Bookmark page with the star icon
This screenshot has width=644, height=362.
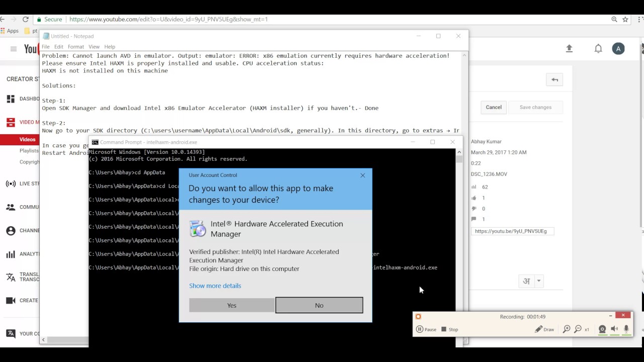(x=625, y=19)
